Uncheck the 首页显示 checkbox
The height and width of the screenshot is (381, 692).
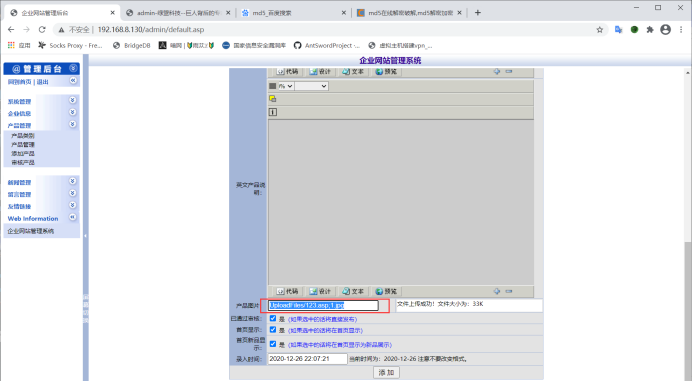(273, 330)
